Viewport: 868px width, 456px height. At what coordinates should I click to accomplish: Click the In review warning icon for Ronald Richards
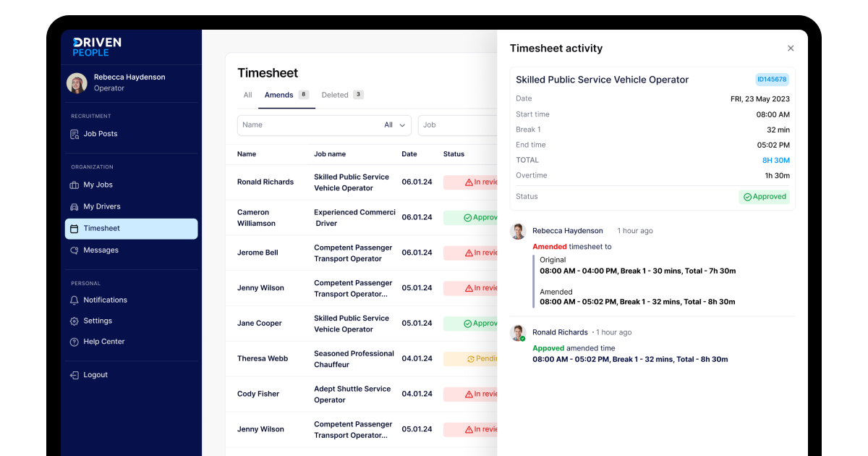pos(469,182)
